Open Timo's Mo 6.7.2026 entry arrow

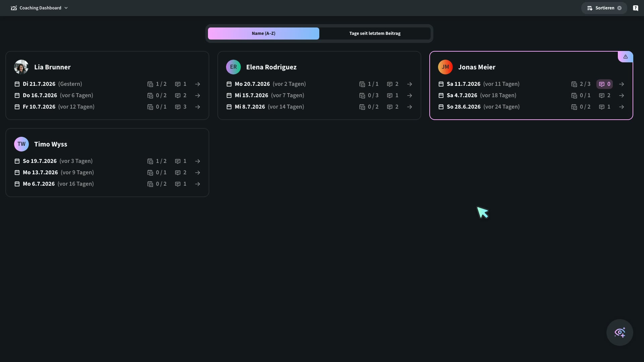tap(198, 184)
